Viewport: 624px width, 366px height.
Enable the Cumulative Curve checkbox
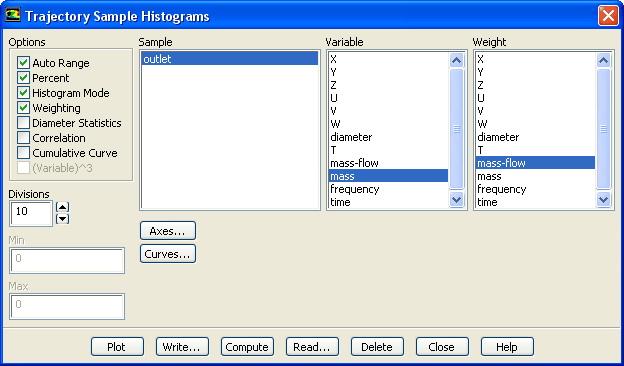point(23,153)
